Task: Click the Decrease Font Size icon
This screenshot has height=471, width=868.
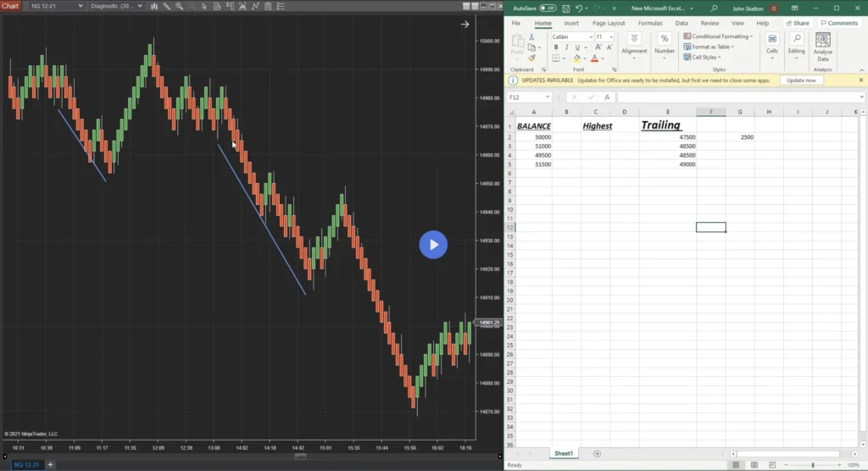Action: point(609,47)
